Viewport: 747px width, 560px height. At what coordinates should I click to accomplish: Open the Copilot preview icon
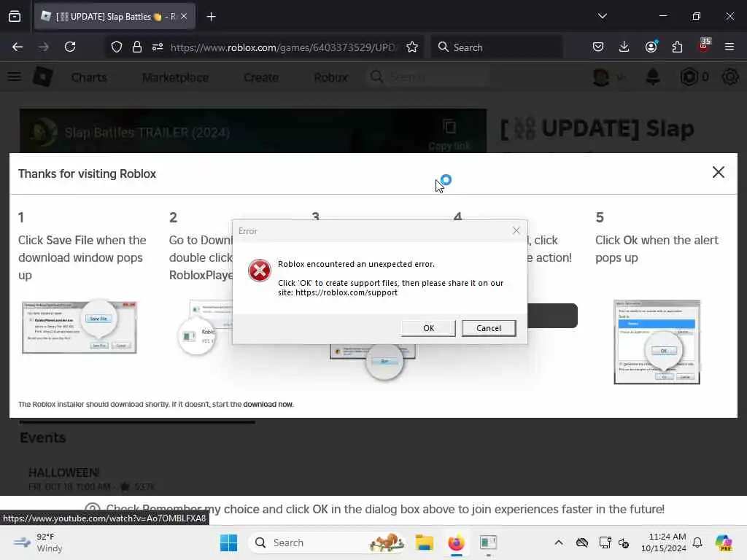724,542
